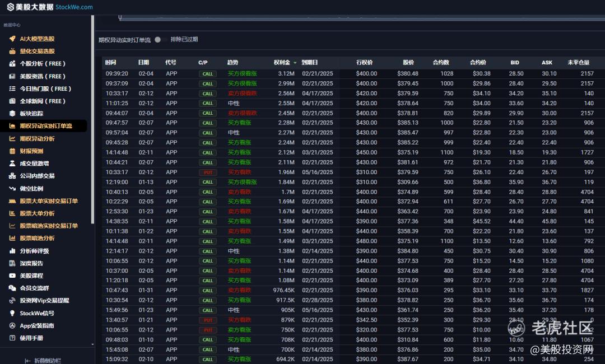Collapse sidebar with 折叠侧边栏
The width and height of the screenshot is (605, 364).
click(44, 361)
